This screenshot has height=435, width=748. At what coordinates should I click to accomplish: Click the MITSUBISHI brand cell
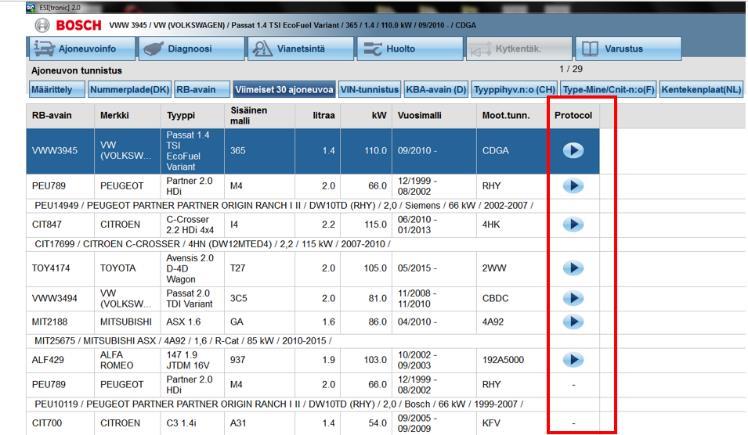point(126,322)
